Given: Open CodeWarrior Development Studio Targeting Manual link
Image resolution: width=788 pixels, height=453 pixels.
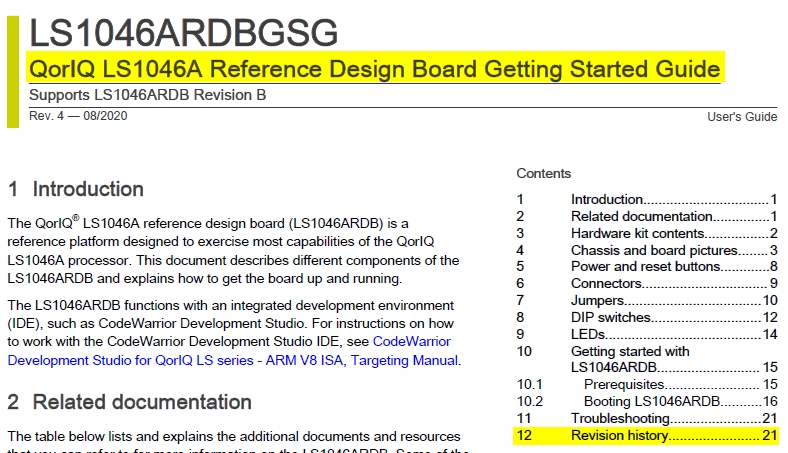Looking at the screenshot, I should pos(234,351).
